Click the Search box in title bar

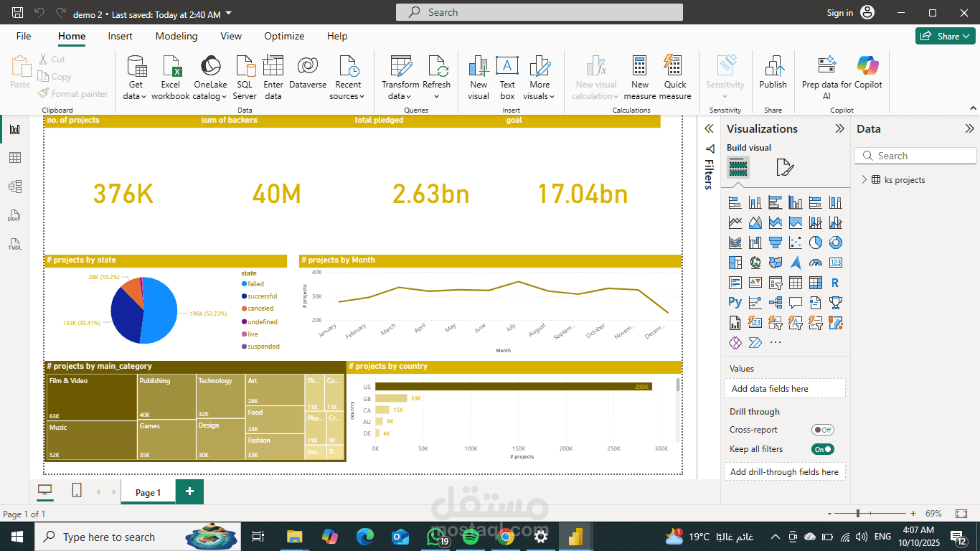(x=539, y=12)
